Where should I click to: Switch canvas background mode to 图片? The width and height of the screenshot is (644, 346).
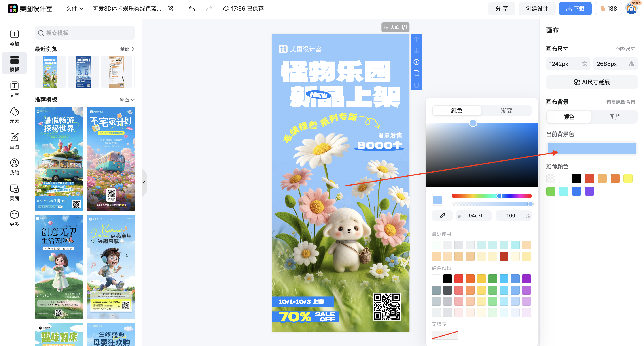pyautogui.click(x=614, y=117)
